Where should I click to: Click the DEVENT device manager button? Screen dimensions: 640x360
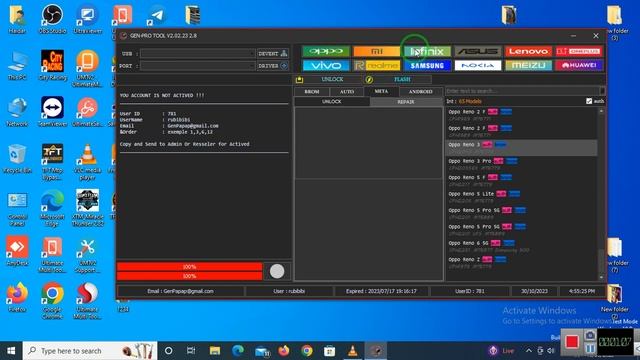(x=273, y=53)
